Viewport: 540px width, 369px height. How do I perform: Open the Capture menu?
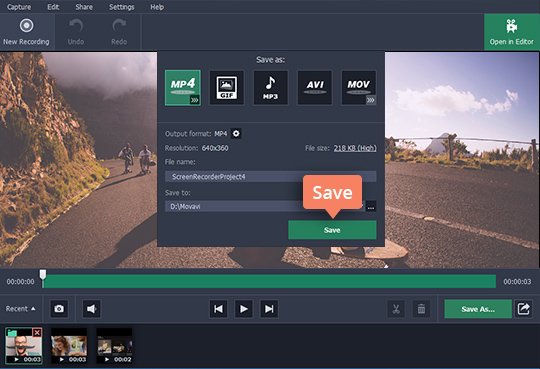point(19,7)
